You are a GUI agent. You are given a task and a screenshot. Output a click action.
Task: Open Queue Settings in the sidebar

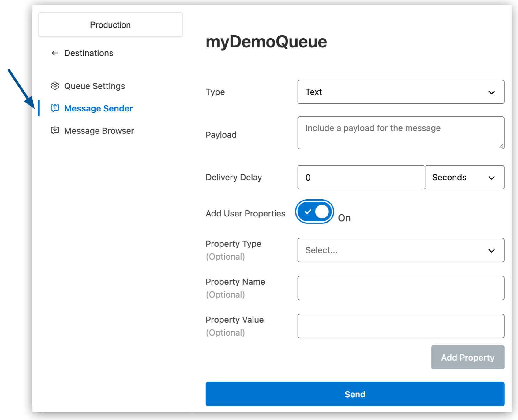pyautogui.click(x=94, y=86)
